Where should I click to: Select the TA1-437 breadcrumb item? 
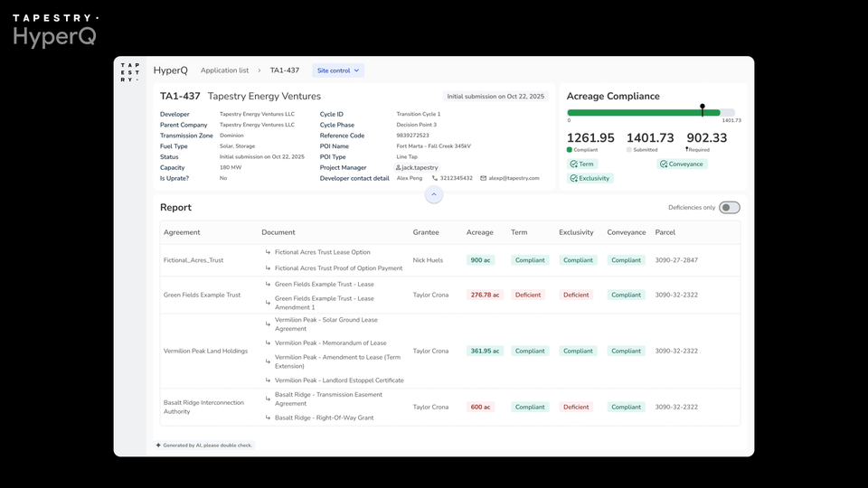tap(284, 70)
